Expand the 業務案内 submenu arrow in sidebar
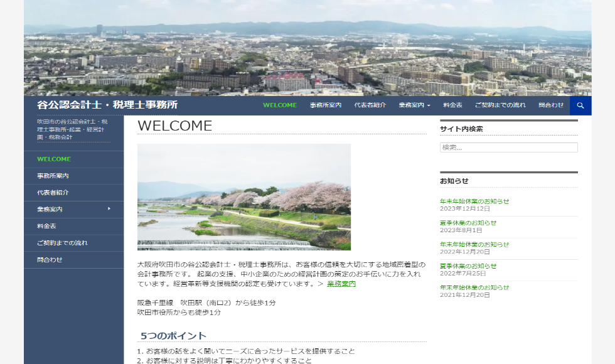The width and height of the screenshot is (615, 364). click(x=109, y=209)
